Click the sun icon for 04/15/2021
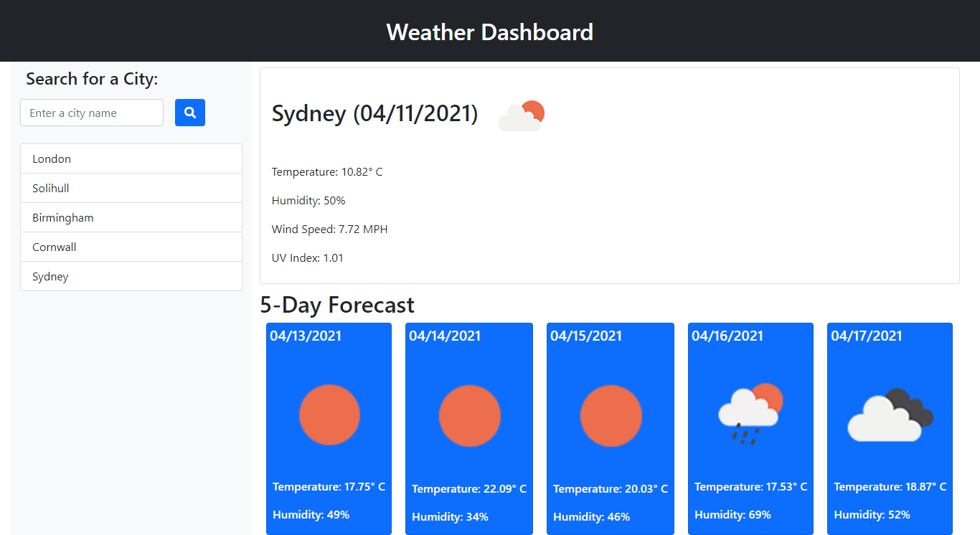This screenshot has height=535, width=980. point(611,416)
